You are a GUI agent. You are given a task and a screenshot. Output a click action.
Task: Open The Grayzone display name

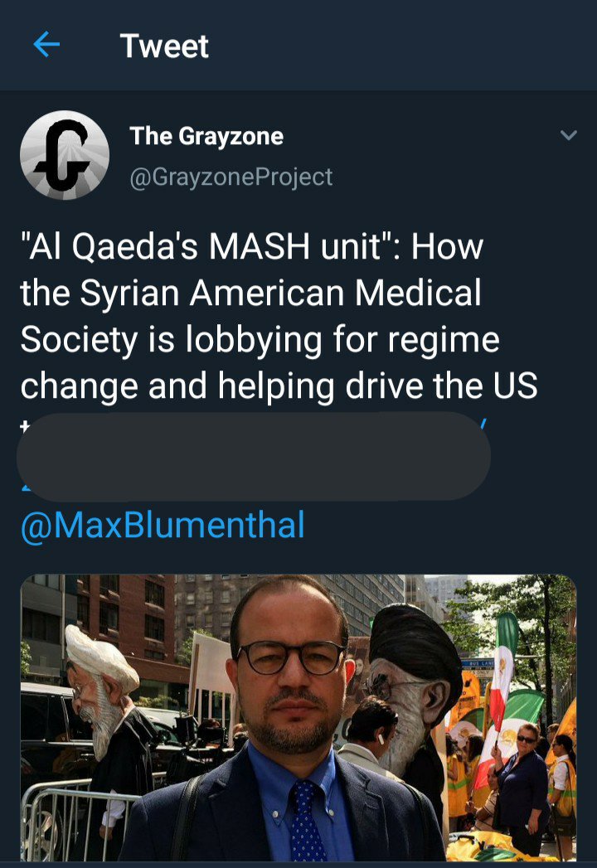(206, 136)
